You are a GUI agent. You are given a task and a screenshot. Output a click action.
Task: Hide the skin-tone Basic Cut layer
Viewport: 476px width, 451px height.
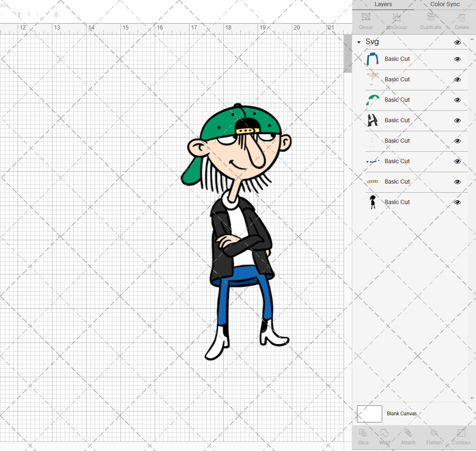click(x=457, y=79)
